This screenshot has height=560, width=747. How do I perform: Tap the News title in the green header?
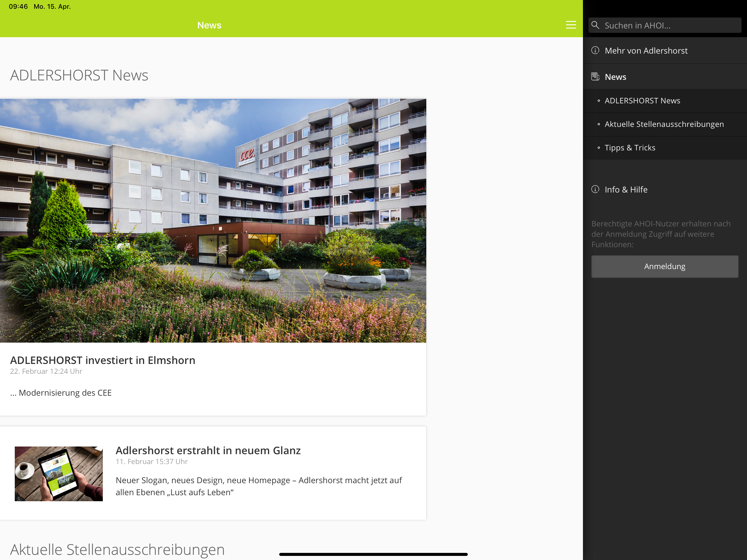pos(209,25)
